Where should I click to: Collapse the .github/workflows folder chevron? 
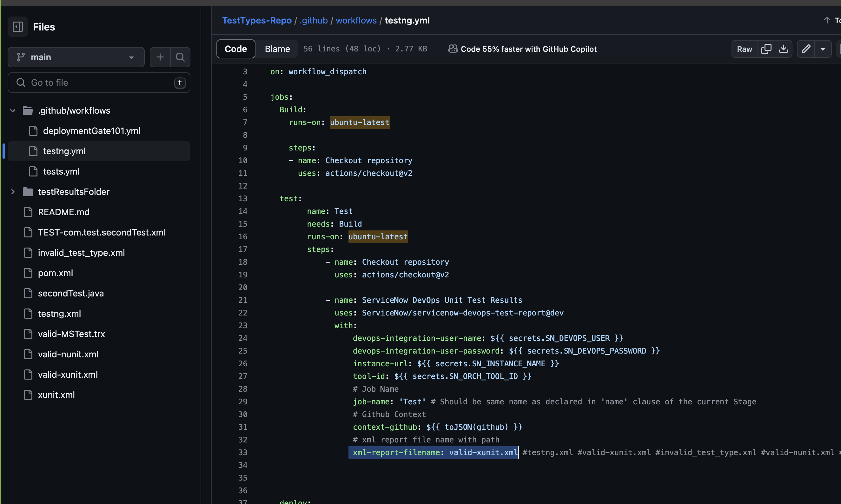pos(13,110)
